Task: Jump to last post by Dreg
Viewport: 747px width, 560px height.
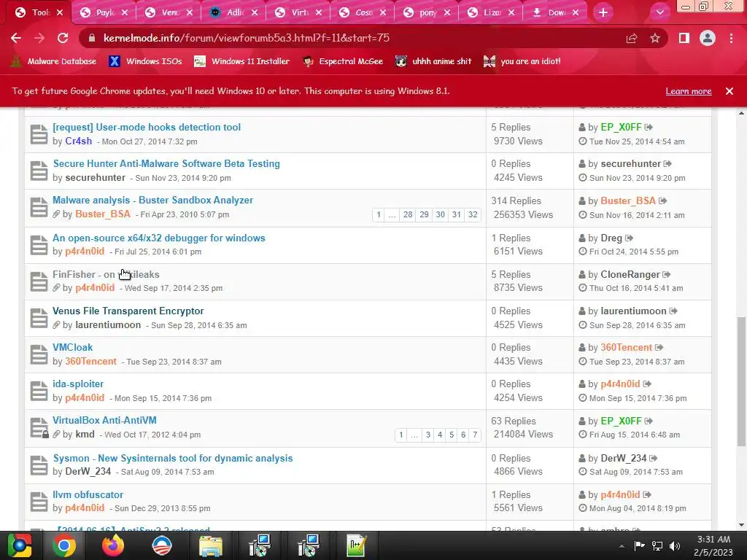Action: [x=629, y=238]
